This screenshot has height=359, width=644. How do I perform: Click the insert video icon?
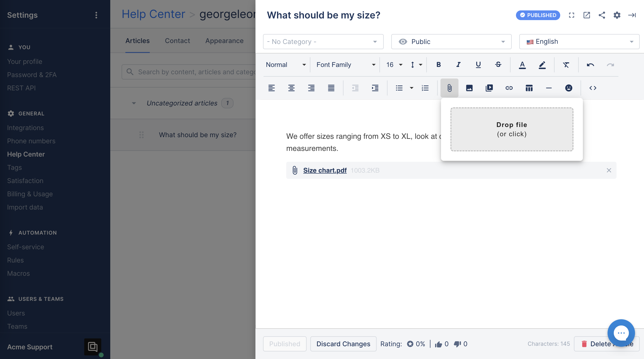click(x=489, y=88)
